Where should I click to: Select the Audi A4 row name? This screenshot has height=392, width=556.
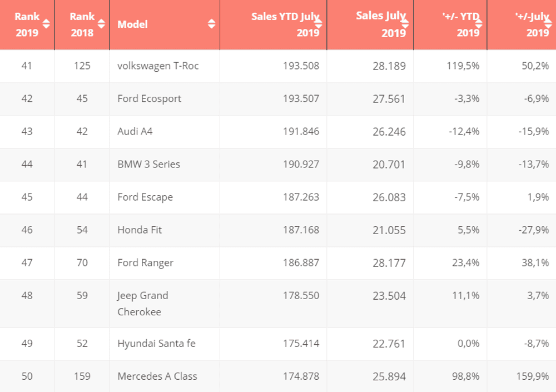tap(135, 131)
